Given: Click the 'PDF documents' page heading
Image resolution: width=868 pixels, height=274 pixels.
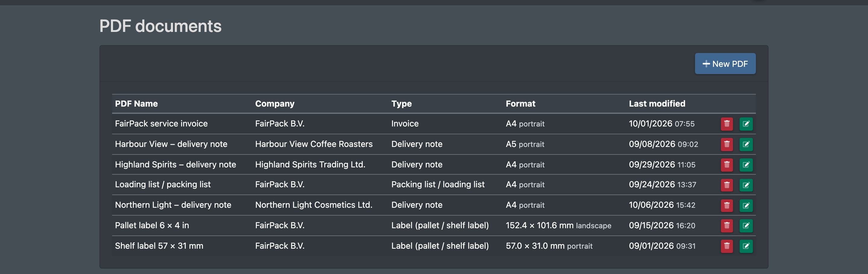Looking at the screenshot, I should point(160,26).
